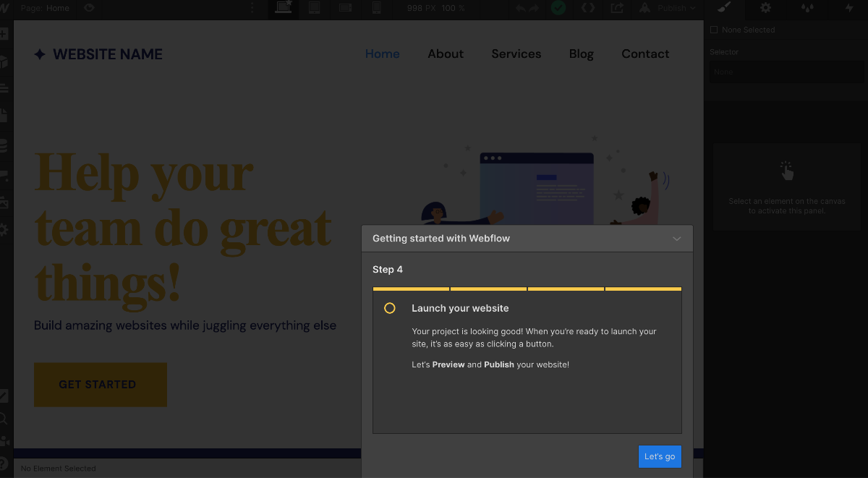Switch to the Style brush tab
The width and height of the screenshot is (868, 478).
[x=724, y=8]
